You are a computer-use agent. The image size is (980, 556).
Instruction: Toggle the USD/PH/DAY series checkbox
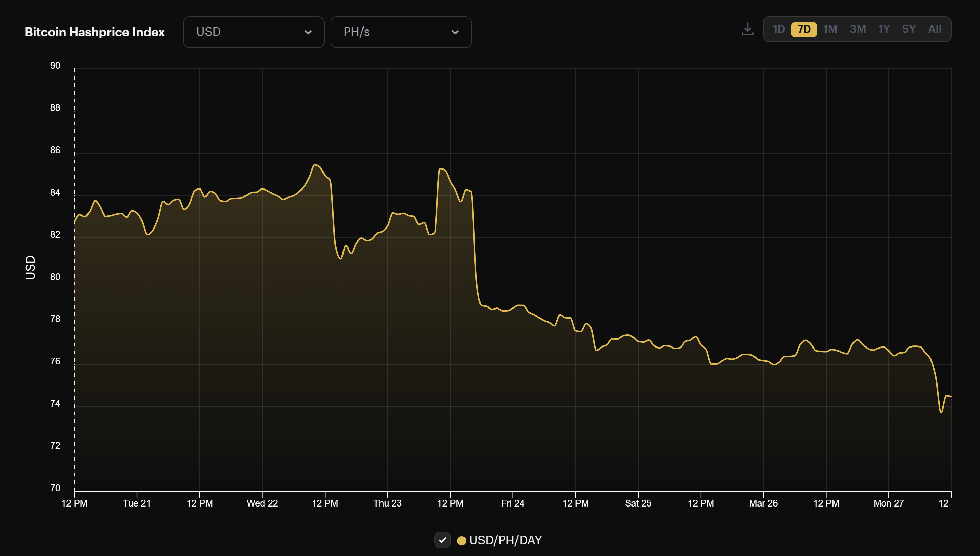[x=442, y=540]
